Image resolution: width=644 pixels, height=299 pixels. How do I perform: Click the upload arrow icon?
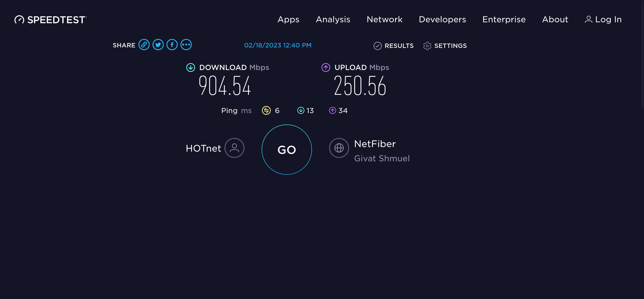326,68
